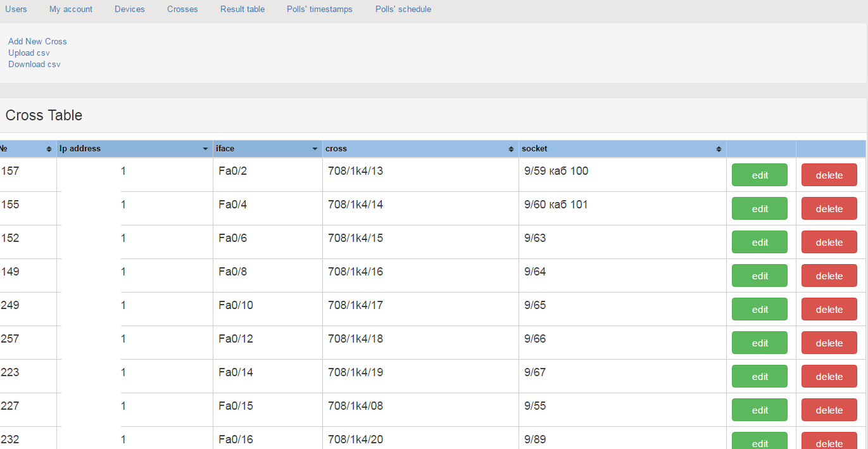Image resolution: width=868 pixels, height=449 pixels.
Task: Delete the Fa0/15 row
Action: (829, 410)
